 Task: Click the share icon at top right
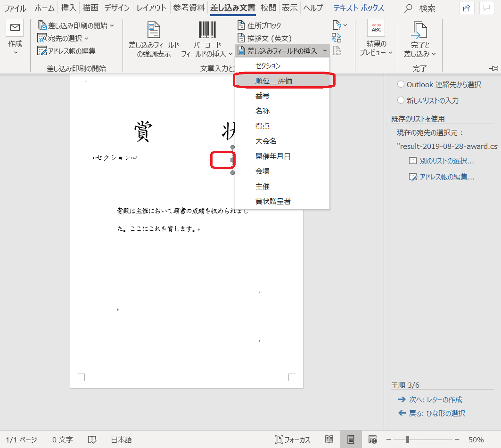click(466, 8)
